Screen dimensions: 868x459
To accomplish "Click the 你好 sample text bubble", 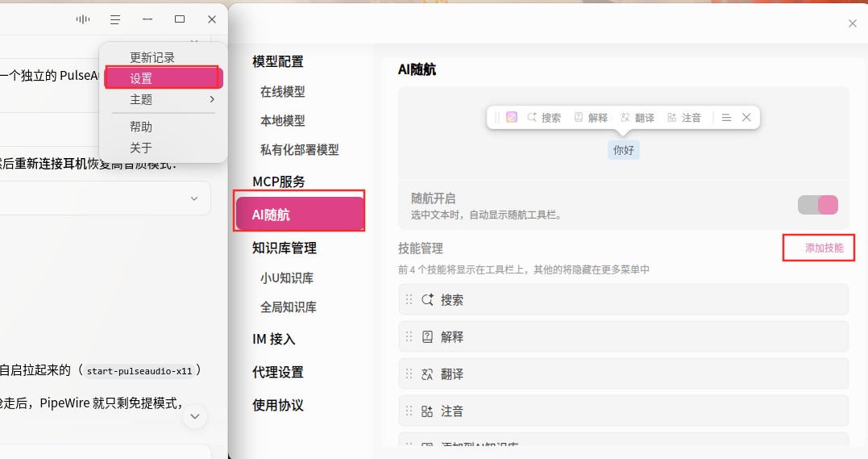I will click(x=623, y=150).
